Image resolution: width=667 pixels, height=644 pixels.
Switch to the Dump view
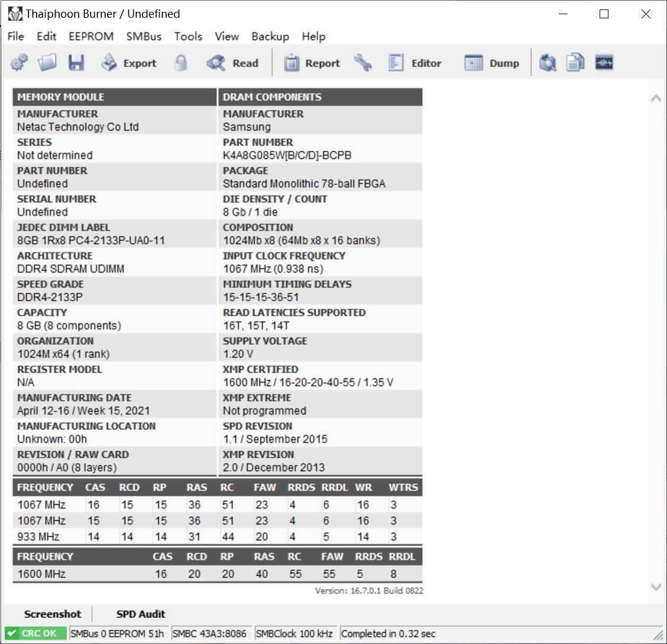[x=492, y=63]
